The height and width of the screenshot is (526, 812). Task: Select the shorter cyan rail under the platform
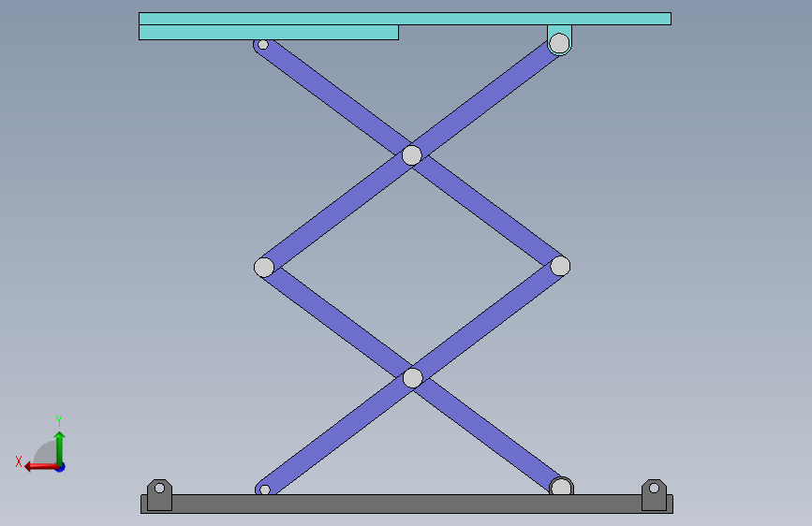pos(269,32)
